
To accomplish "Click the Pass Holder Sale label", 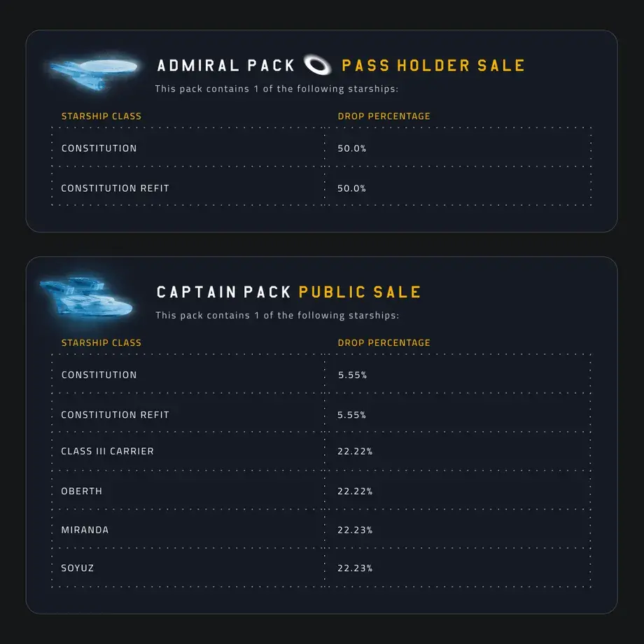I will point(433,66).
